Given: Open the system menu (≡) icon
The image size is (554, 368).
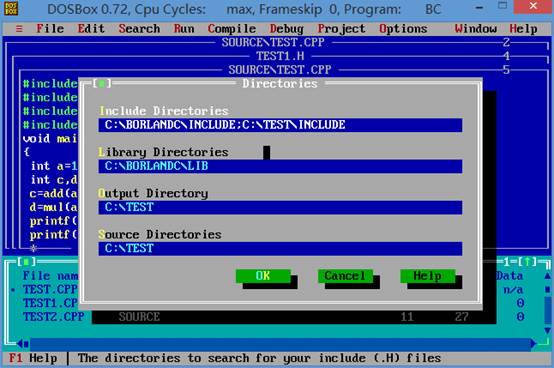Looking at the screenshot, I should point(19,29).
